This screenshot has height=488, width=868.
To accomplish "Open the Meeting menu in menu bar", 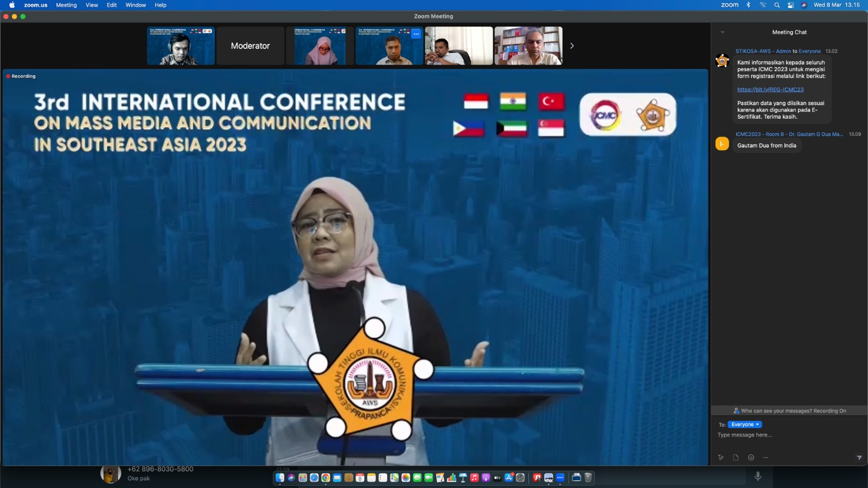I will (x=66, y=5).
